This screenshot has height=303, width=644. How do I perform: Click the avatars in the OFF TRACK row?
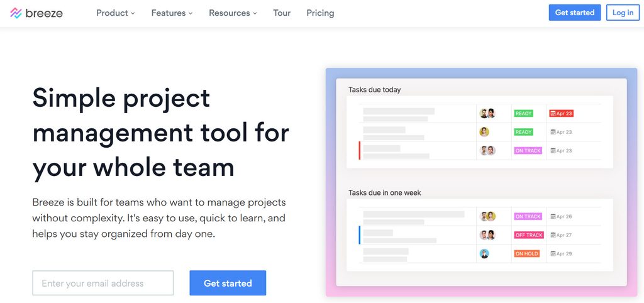point(487,235)
